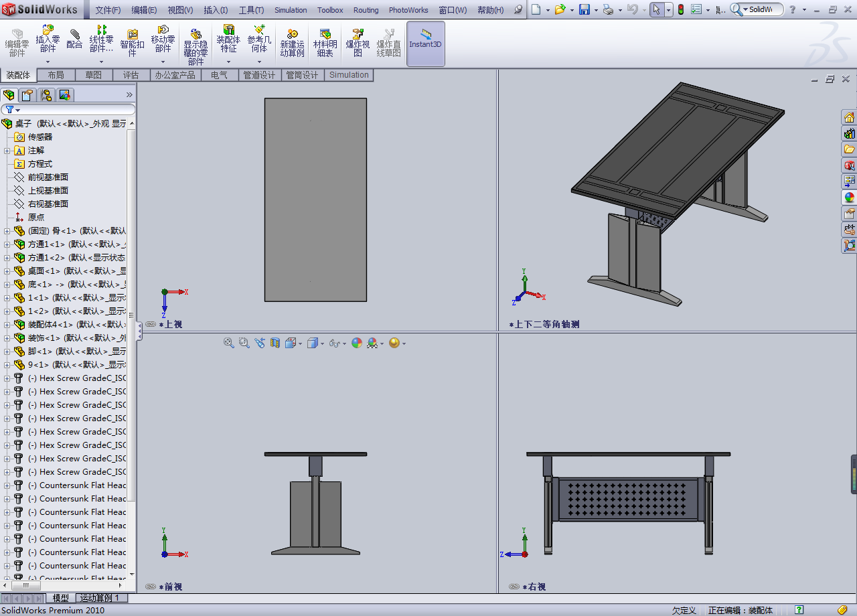Click the Options checklist icon
The image size is (857, 616).
point(696,9)
